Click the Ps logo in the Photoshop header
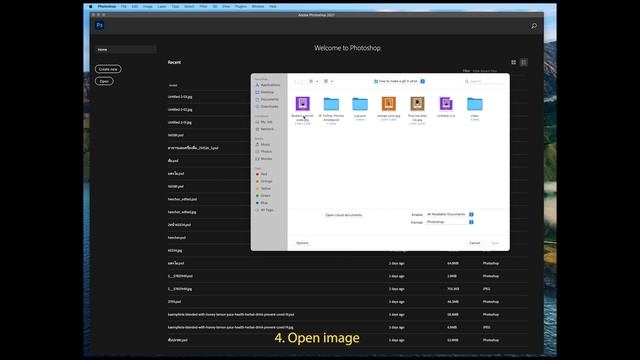Image resolution: width=640 pixels, height=360 pixels. (100, 25)
